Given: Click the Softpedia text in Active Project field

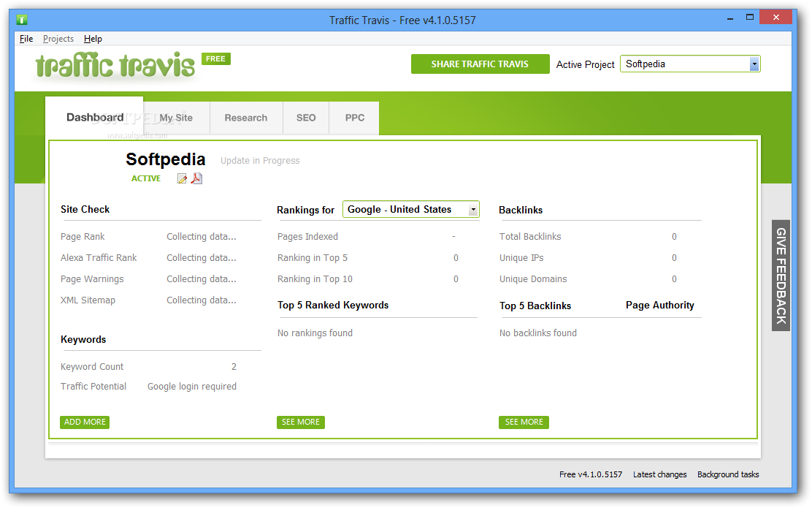Looking at the screenshot, I should 646,64.
